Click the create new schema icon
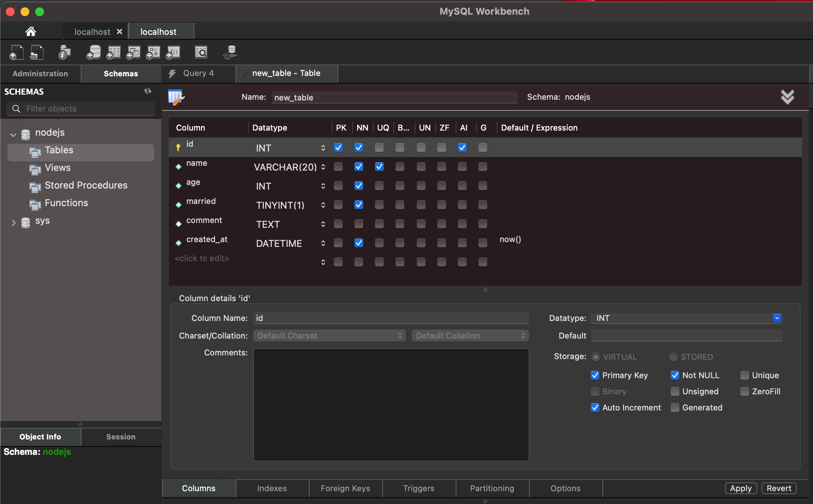Screen dimensions: 813x504 94,52
